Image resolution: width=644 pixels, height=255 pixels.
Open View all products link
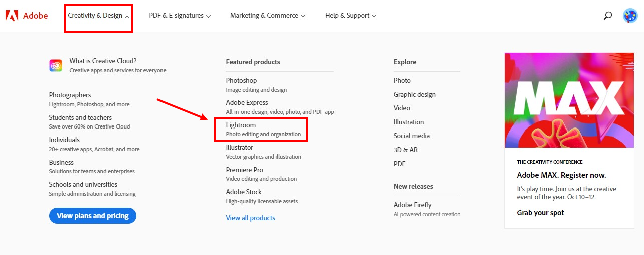point(250,218)
